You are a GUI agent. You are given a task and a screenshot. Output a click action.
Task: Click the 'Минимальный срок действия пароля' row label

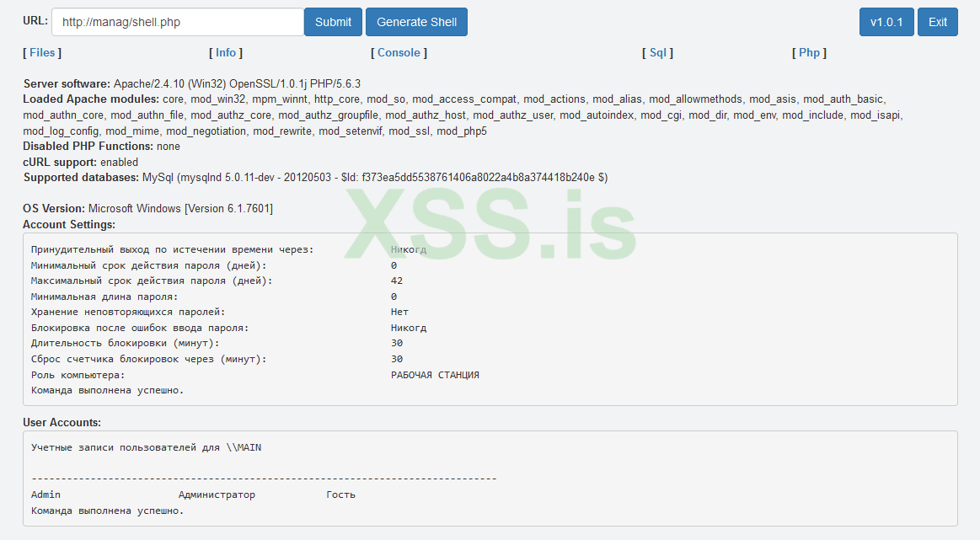pos(149,265)
